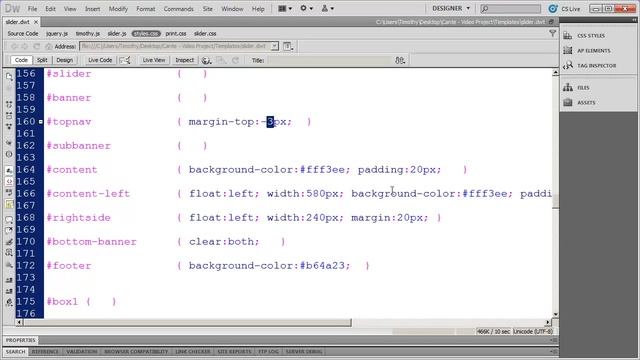Open Site dropdown in application bar
640x360 pixels.
tap(328, 8)
